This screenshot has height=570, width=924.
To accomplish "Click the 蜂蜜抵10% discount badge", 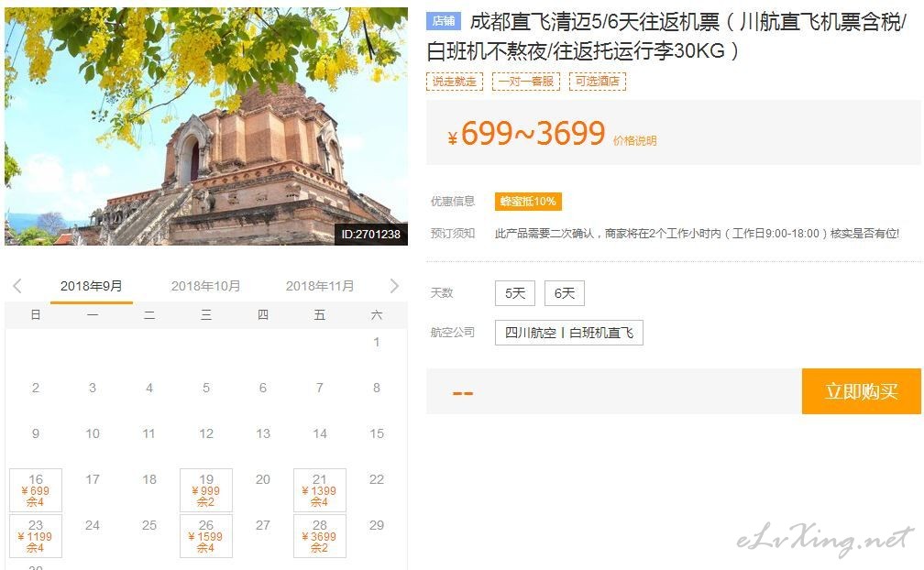I will click(x=528, y=202).
